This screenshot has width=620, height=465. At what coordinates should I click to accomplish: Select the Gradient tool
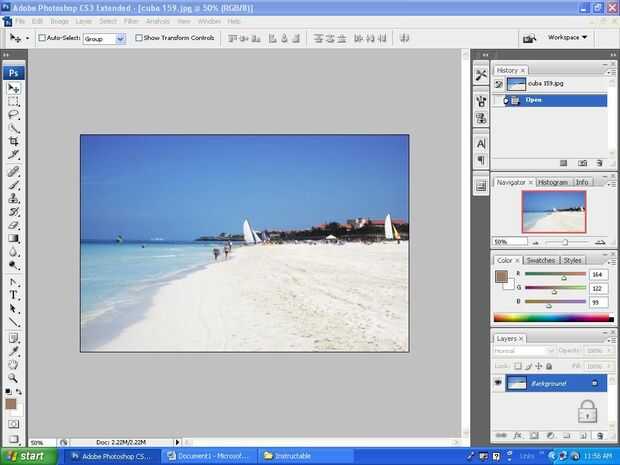(13, 238)
